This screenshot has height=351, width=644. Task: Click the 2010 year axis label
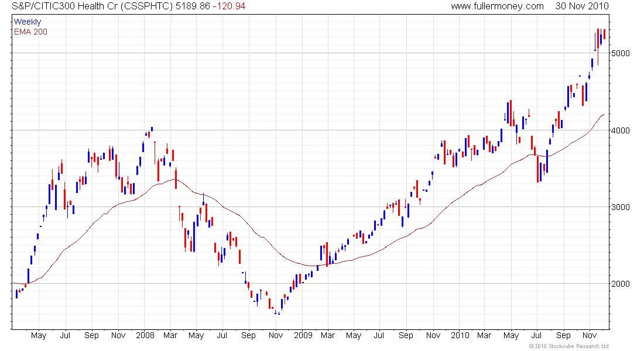click(460, 335)
